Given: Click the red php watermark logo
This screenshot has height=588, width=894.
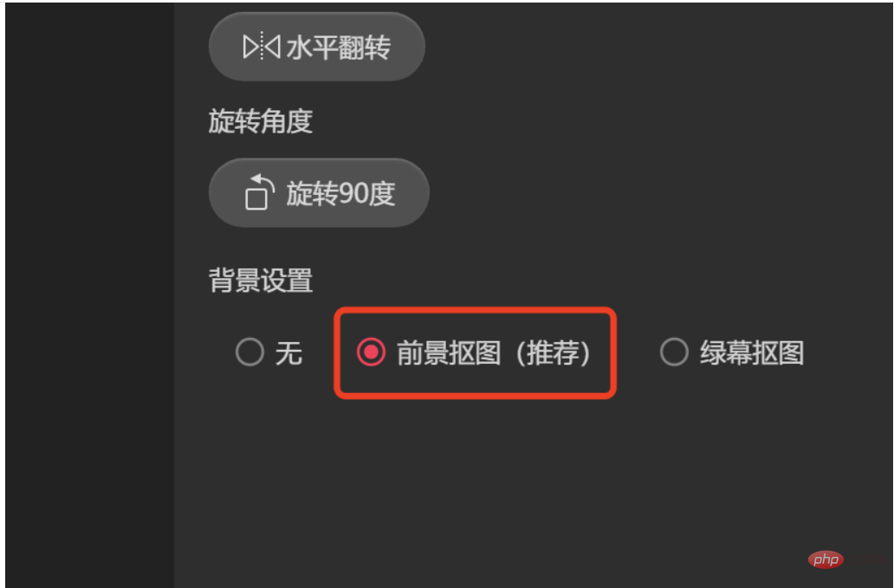Looking at the screenshot, I should tap(826, 559).
